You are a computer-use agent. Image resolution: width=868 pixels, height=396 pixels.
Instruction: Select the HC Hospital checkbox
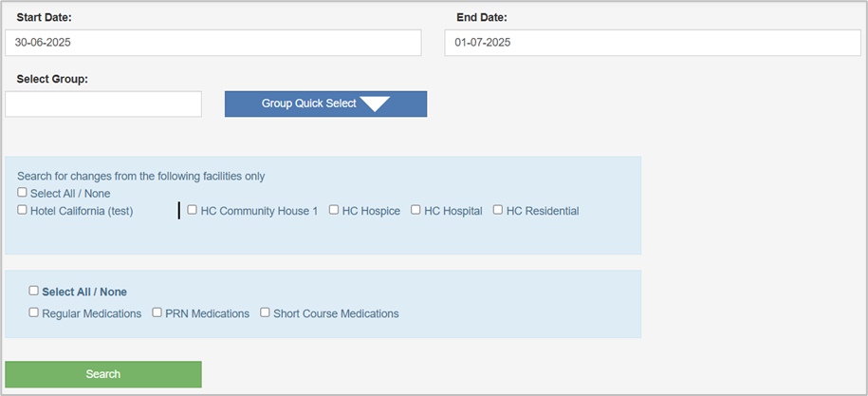[416, 210]
